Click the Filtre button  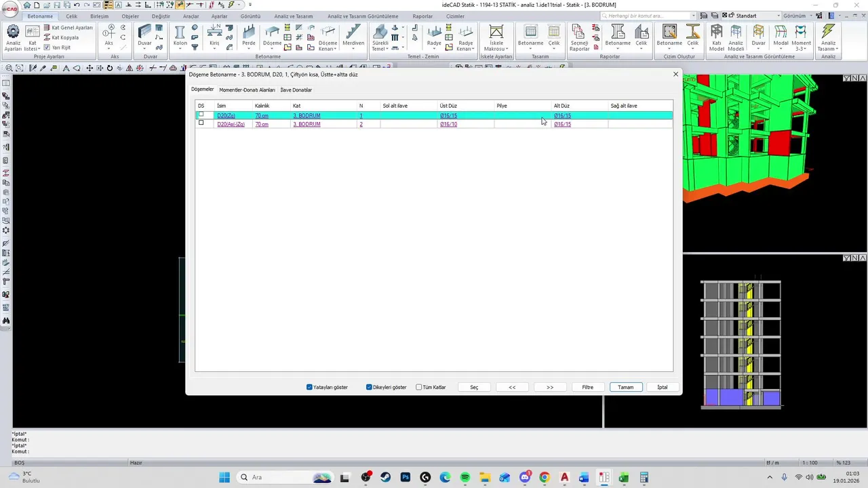point(587,387)
